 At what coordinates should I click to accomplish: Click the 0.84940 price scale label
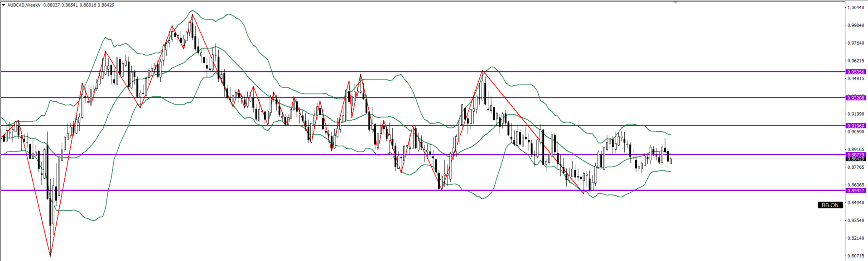coord(856,203)
